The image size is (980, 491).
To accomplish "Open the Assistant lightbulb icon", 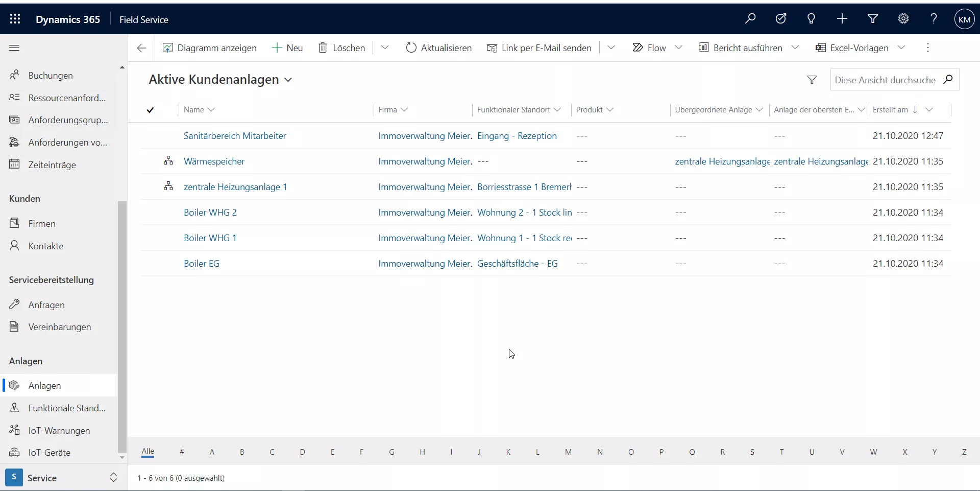I will pyautogui.click(x=811, y=19).
